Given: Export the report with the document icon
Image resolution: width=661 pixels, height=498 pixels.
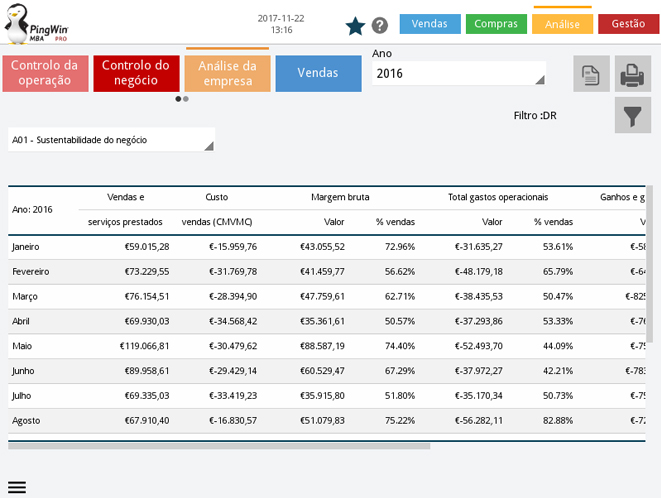Looking at the screenshot, I should [591, 74].
